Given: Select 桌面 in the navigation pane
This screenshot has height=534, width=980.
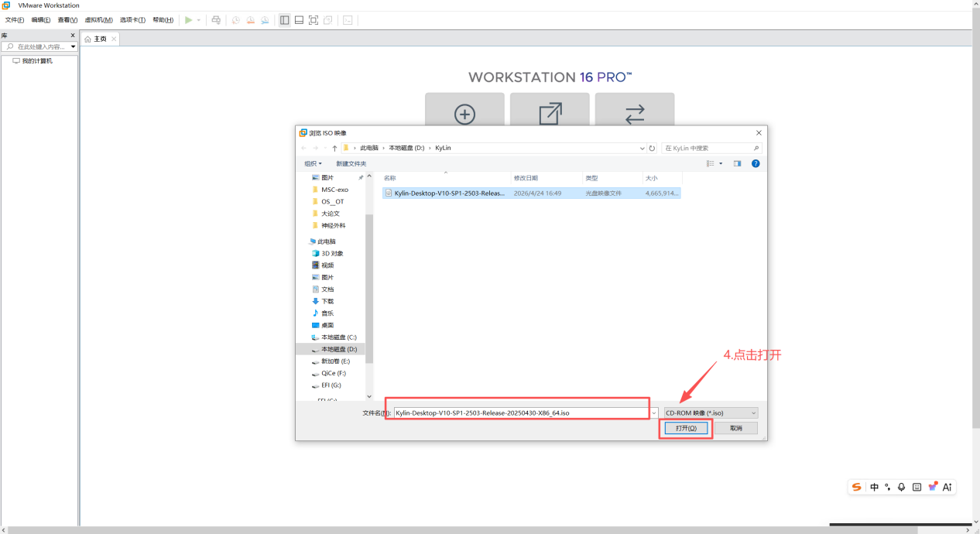Looking at the screenshot, I should point(327,325).
